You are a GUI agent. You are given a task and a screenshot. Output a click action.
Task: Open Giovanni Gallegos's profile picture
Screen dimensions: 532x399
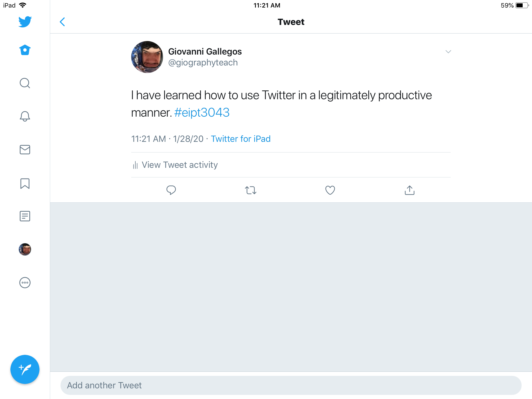click(147, 57)
